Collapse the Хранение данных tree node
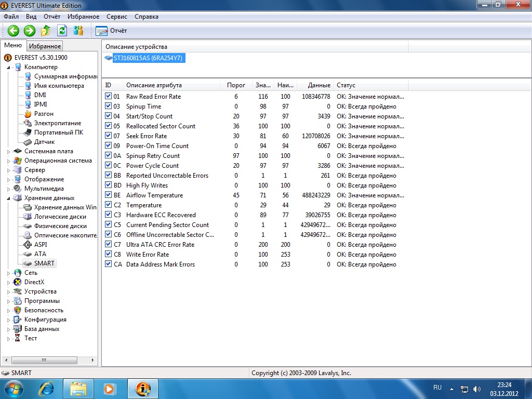The height and width of the screenshot is (399, 532). 8,198
